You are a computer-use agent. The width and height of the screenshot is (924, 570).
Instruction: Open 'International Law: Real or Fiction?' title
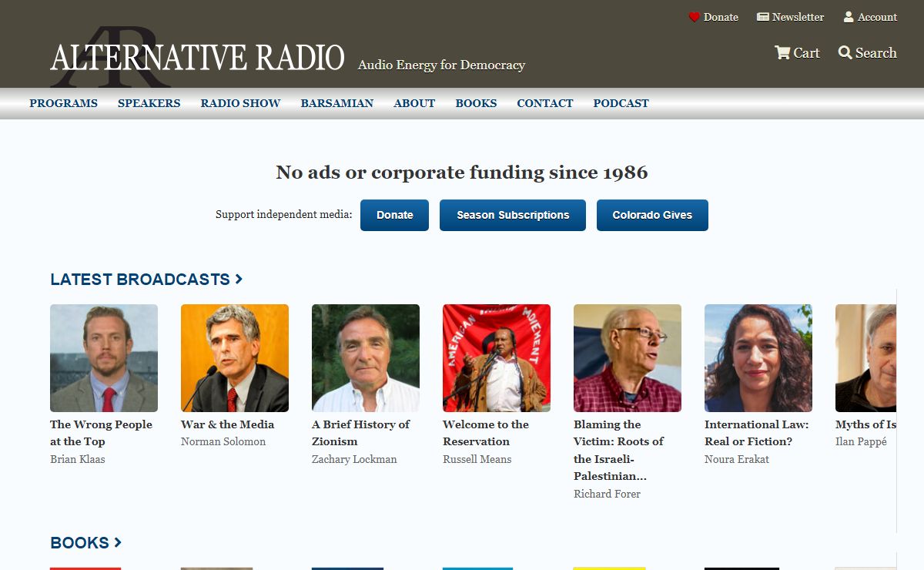[756, 433]
